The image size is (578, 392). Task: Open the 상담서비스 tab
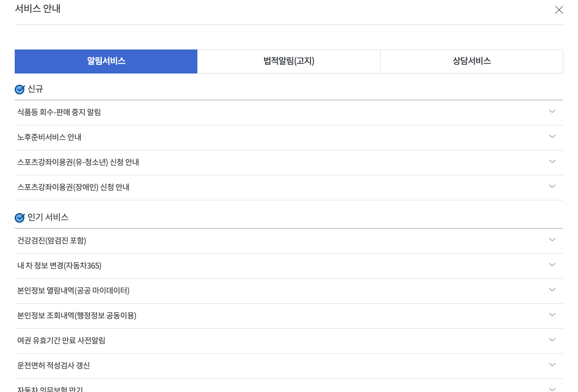[472, 61]
